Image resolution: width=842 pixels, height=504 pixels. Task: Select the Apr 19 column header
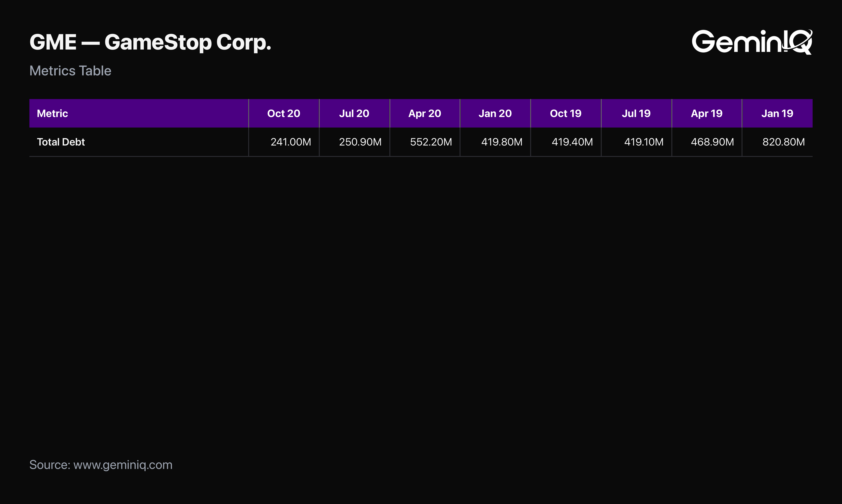(x=707, y=113)
